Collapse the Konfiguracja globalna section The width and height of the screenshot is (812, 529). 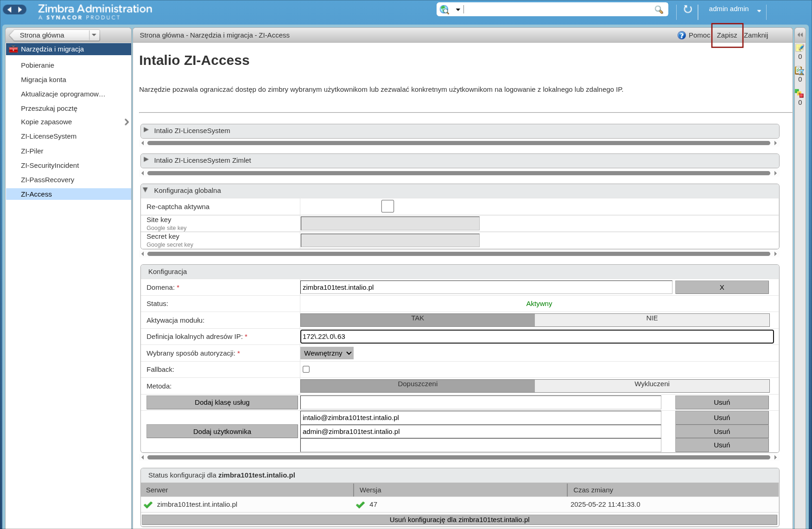[146, 190]
